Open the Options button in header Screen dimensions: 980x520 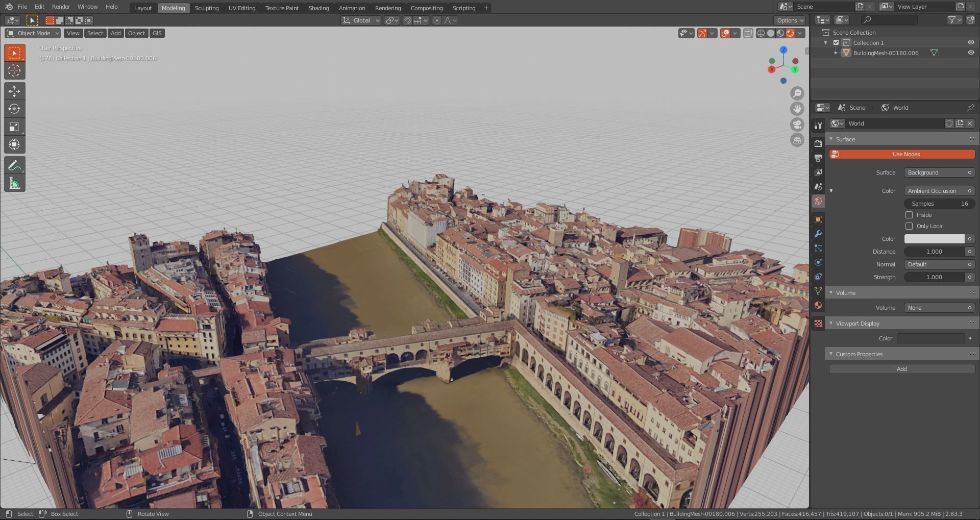pos(790,20)
